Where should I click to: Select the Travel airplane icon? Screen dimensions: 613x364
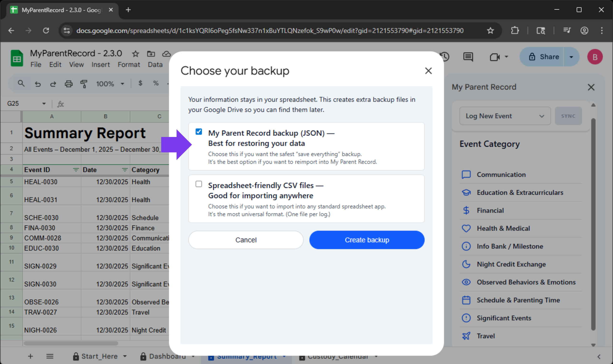(x=466, y=336)
